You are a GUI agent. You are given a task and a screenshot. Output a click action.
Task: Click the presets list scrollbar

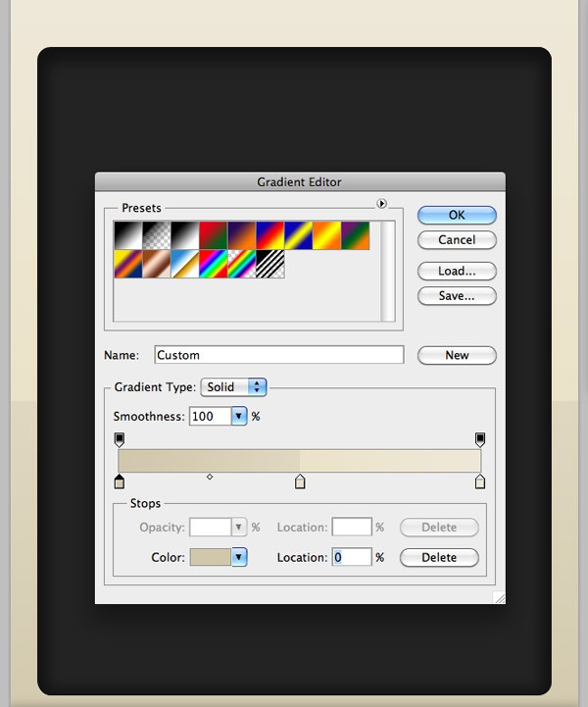tap(387, 271)
